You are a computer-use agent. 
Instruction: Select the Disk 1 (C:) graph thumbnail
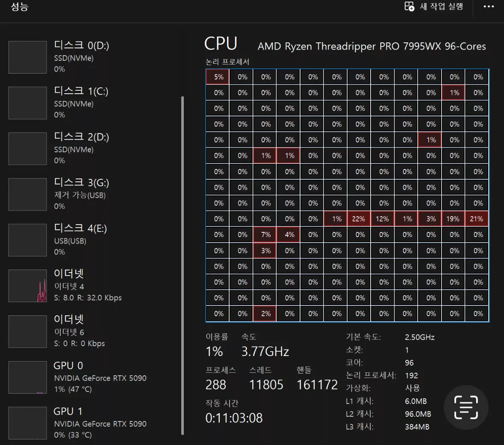pyautogui.click(x=28, y=103)
